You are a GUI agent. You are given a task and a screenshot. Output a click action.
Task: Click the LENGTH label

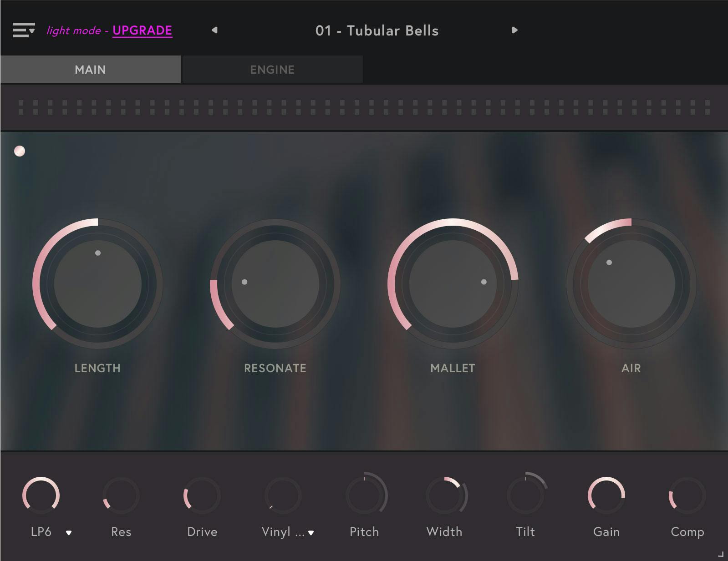97,368
